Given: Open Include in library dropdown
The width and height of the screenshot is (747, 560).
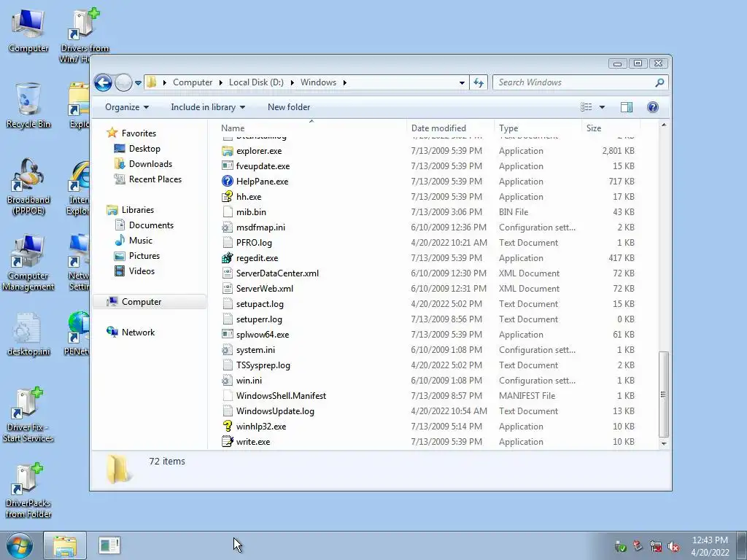Looking at the screenshot, I should [x=208, y=107].
